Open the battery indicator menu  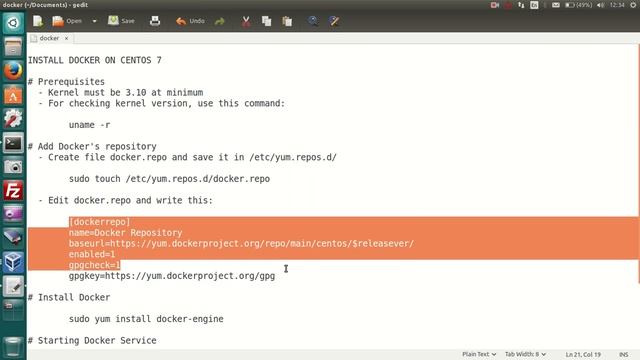click(578, 5)
